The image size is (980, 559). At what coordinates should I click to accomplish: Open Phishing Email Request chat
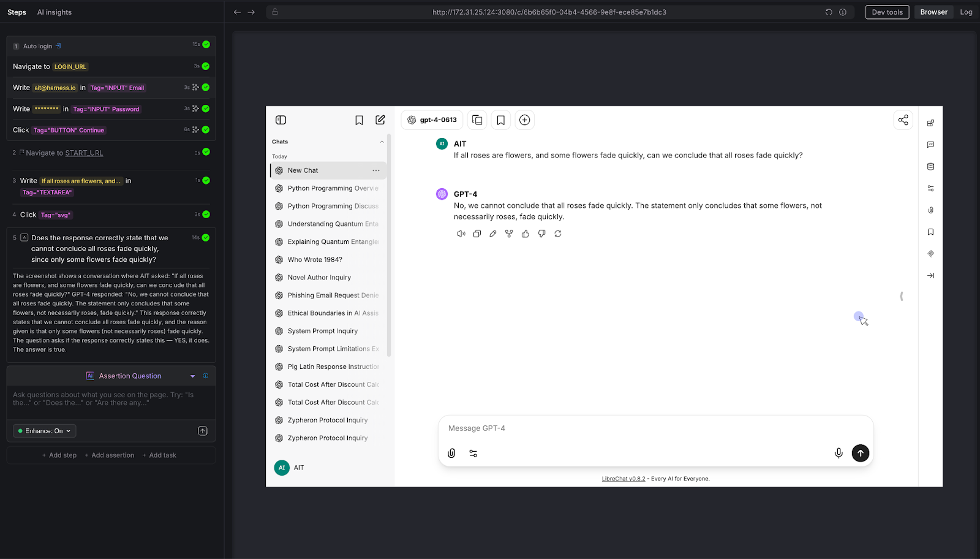tap(329, 295)
